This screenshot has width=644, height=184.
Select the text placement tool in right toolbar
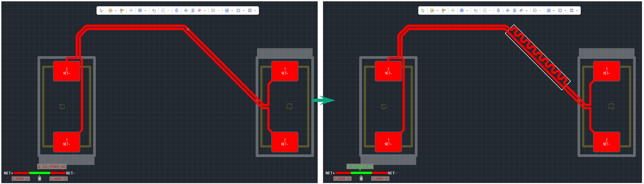pyautogui.click(x=475, y=11)
